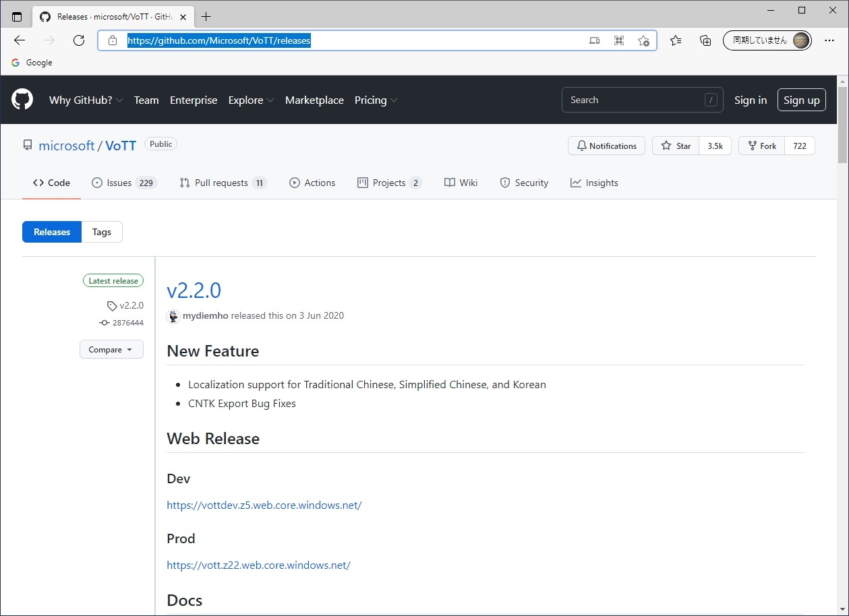The height and width of the screenshot is (616, 849).
Task: Select the Releases toggle button
Action: tap(52, 232)
